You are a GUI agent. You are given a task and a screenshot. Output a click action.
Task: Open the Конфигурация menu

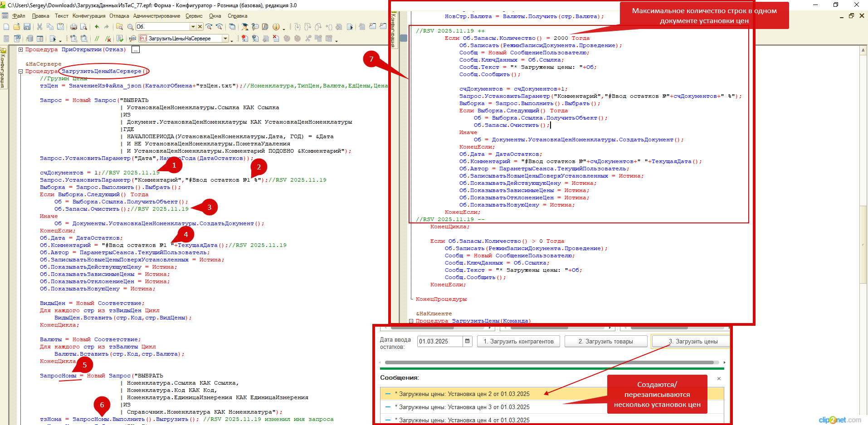click(89, 16)
